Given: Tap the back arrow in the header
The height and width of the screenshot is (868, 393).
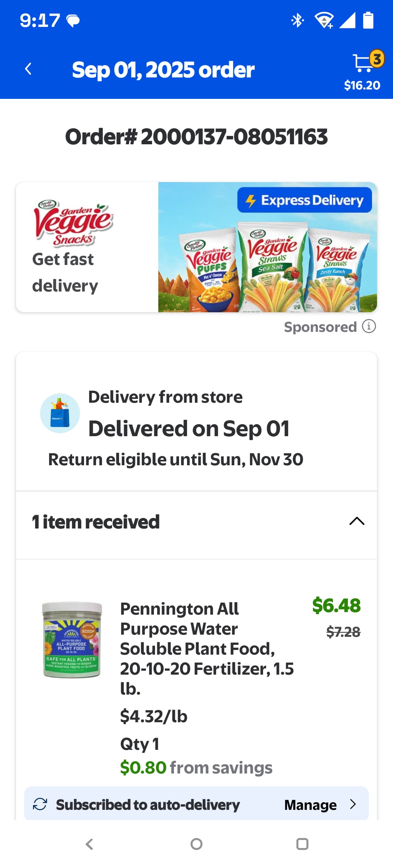Looking at the screenshot, I should pos(28,69).
